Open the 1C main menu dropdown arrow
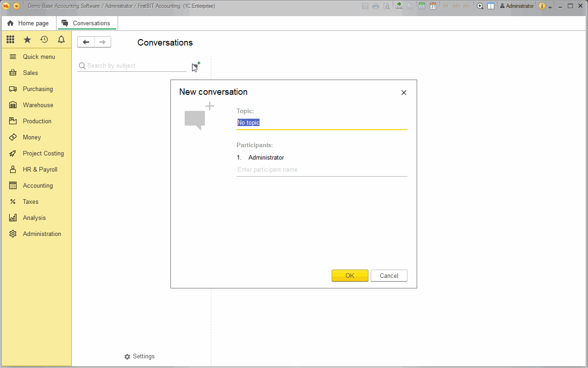Viewport: 588px width, 368px height. tap(17, 6)
